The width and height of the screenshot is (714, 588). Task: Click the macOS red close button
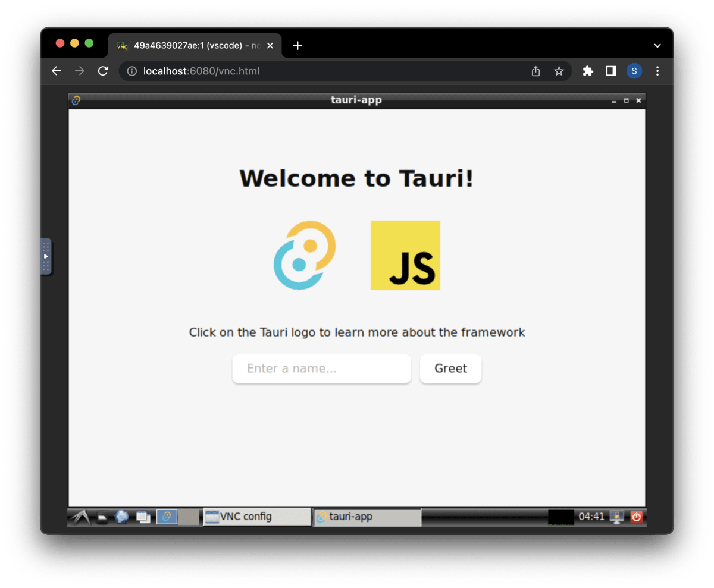(60, 43)
